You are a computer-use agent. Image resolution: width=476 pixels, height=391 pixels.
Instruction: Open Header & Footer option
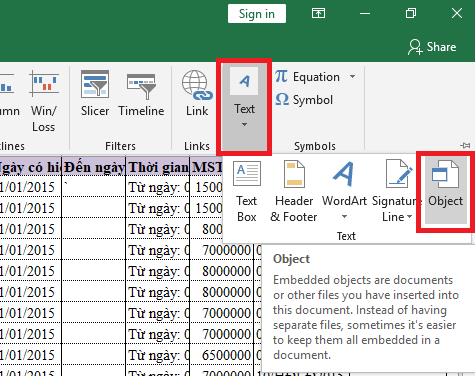[294, 191]
